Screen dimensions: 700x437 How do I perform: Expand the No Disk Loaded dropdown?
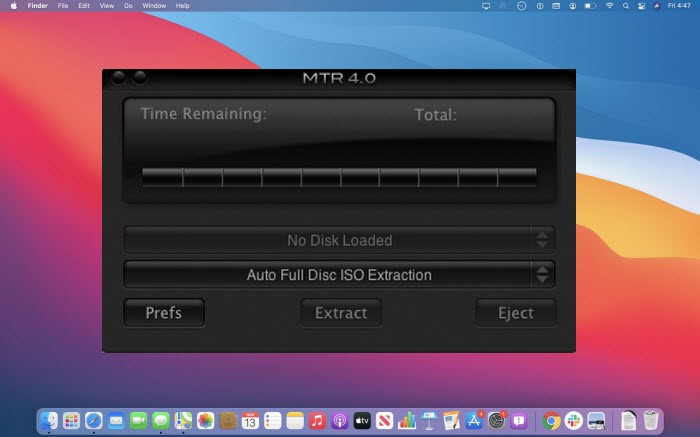click(339, 240)
